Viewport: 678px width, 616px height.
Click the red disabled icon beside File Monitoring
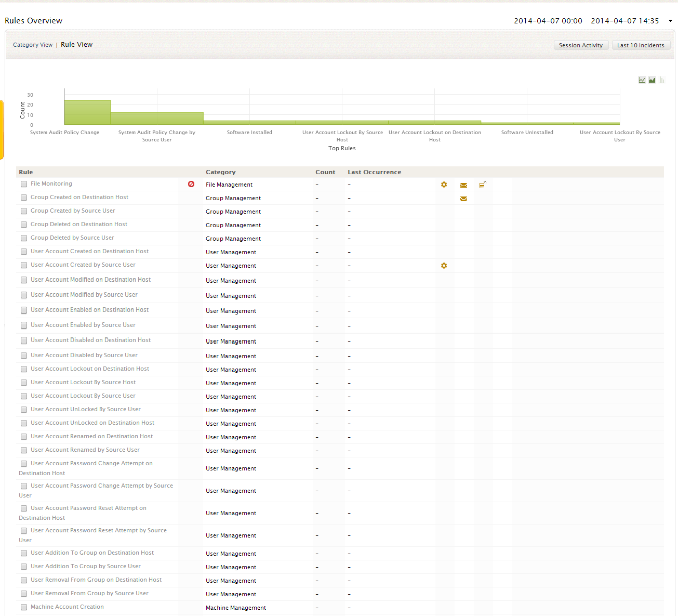click(x=191, y=184)
